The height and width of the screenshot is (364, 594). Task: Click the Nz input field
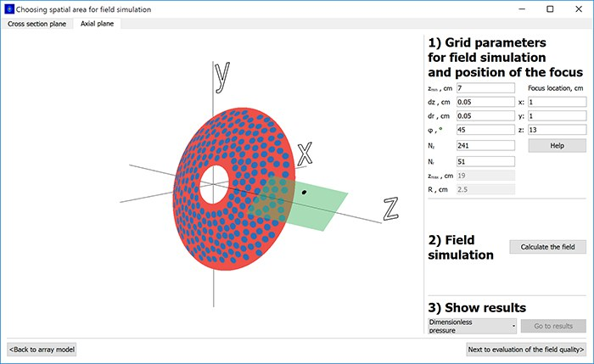tap(485, 146)
